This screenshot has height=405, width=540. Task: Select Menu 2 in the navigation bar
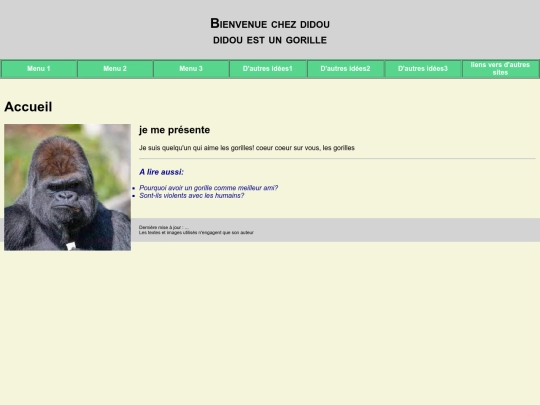115,69
